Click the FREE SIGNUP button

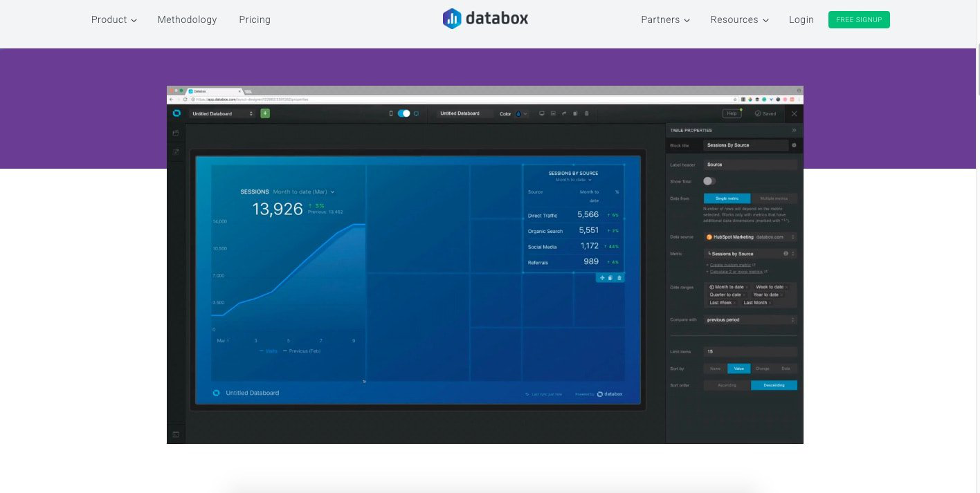[x=859, y=19]
